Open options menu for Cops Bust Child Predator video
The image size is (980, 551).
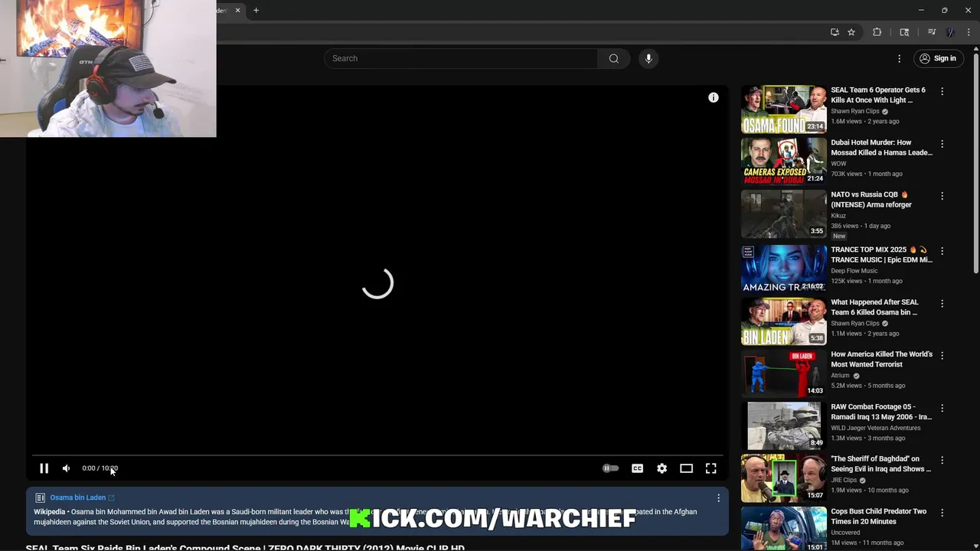pos(942,513)
